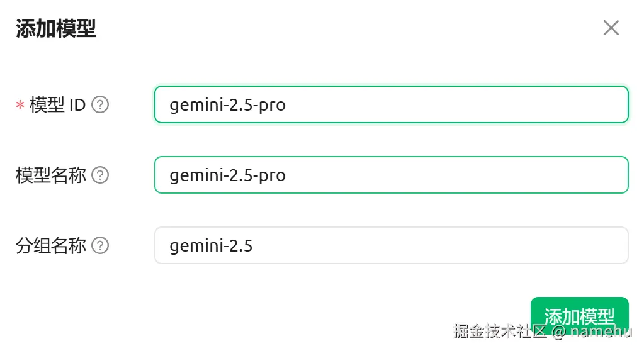The image size is (644, 351).
Task: Click the help icon next to 模型 ID
Action: click(x=100, y=104)
